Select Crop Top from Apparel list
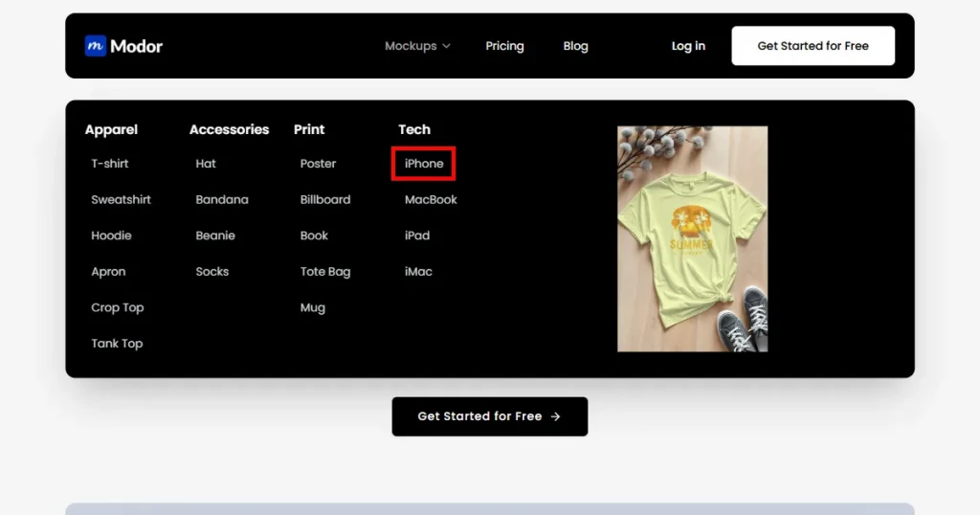 [x=118, y=308]
